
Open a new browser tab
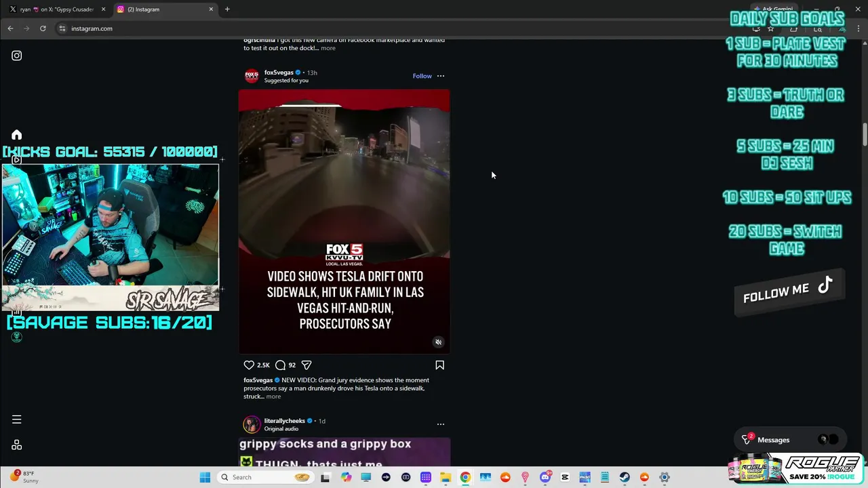(x=227, y=9)
